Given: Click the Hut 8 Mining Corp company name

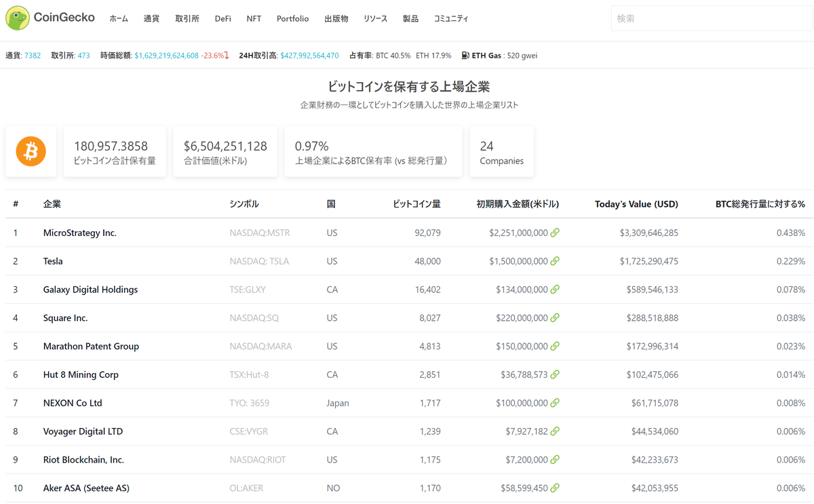Looking at the screenshot, I should click(81, 374).
